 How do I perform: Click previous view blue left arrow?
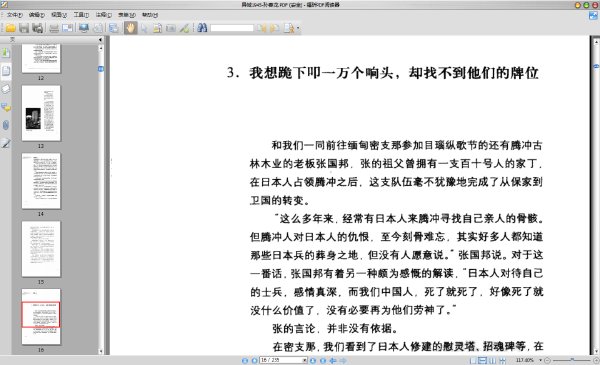[333, 360]
